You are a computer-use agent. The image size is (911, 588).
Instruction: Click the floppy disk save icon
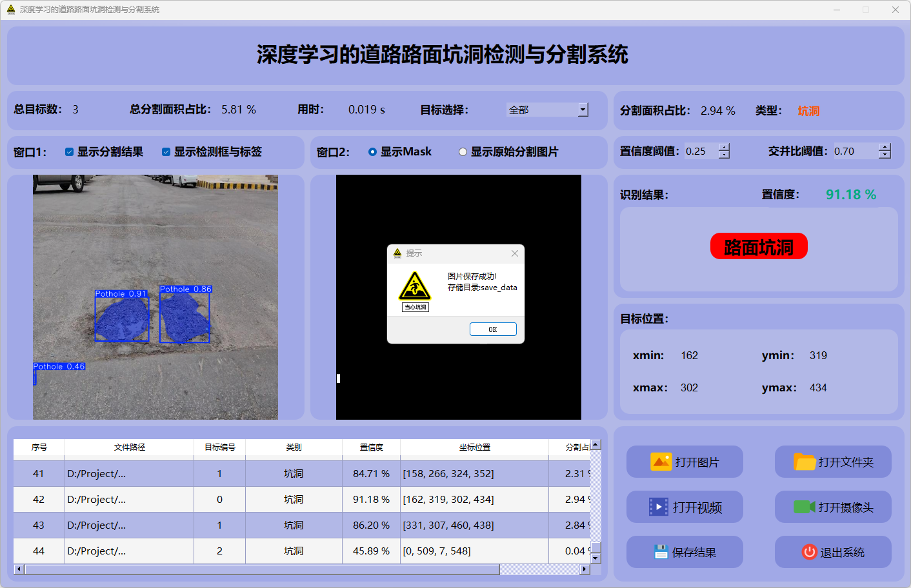pyautogui.click(x=661, y=552)
